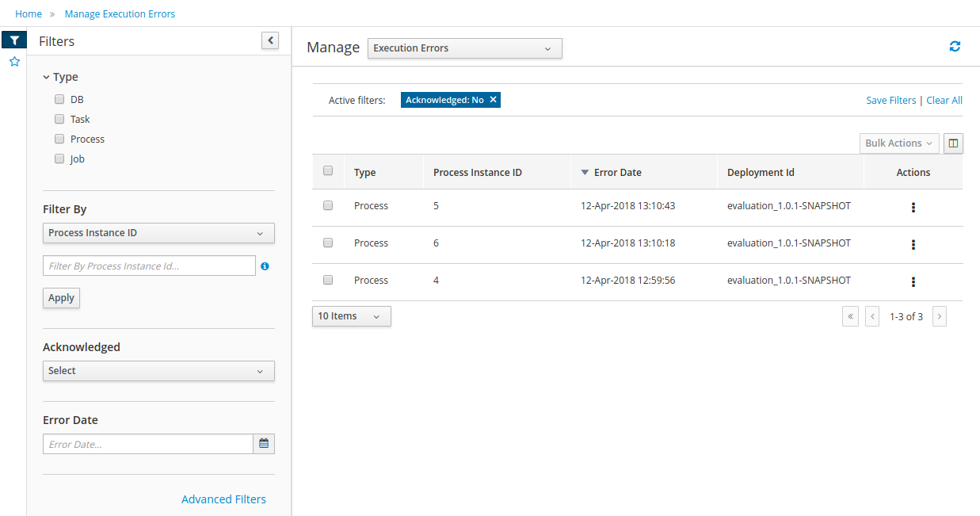This screenshot has height=516, width=980.
Task: Open the Advanced Filters link
Action: pyautogui.click(x=223, y=499)
